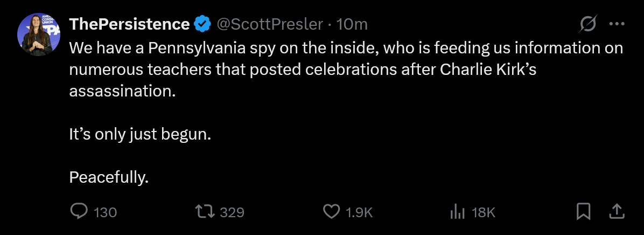This screenshot has width=644, height=235.
Task: Open the three-dot more options menu
Action: point(617,24)
